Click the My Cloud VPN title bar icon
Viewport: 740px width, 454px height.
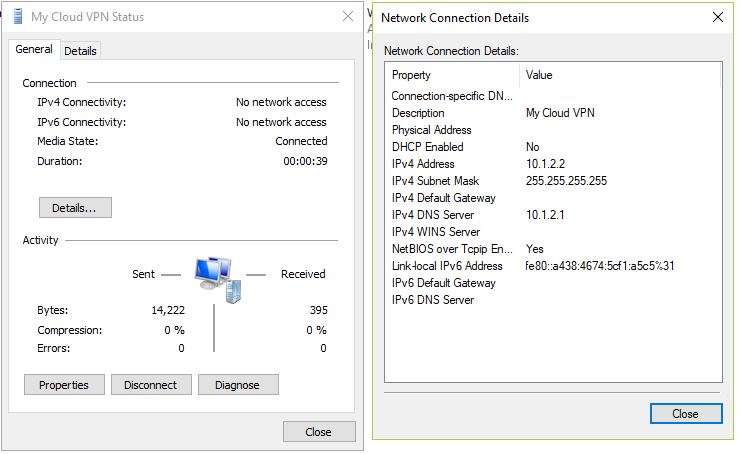click(x=18, y=17)
